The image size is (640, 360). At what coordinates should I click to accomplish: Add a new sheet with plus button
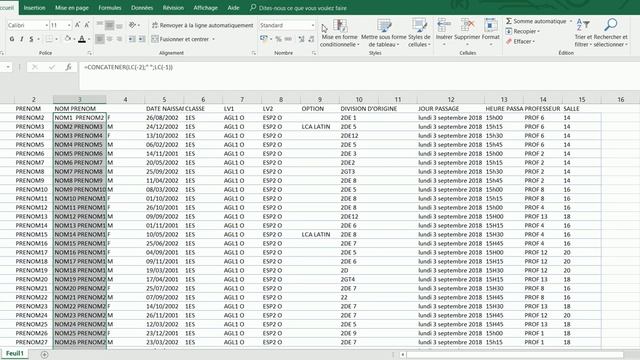coord(44,354)
